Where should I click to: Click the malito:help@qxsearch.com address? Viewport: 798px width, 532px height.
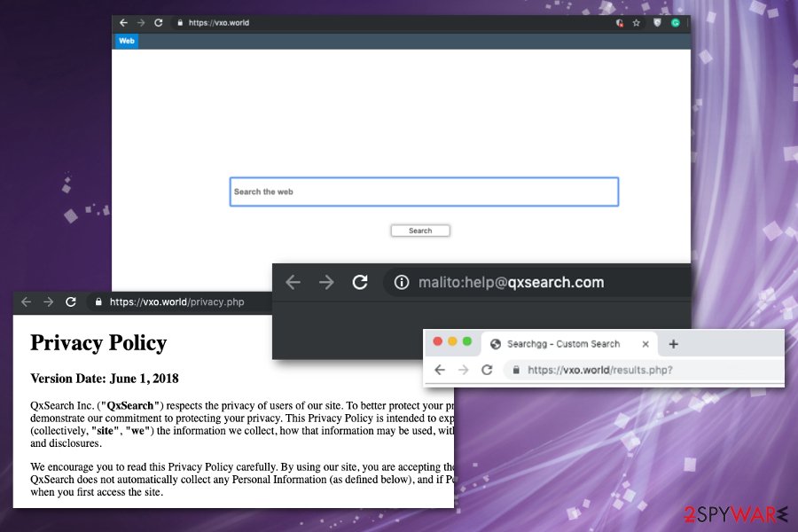pos(511,283)
